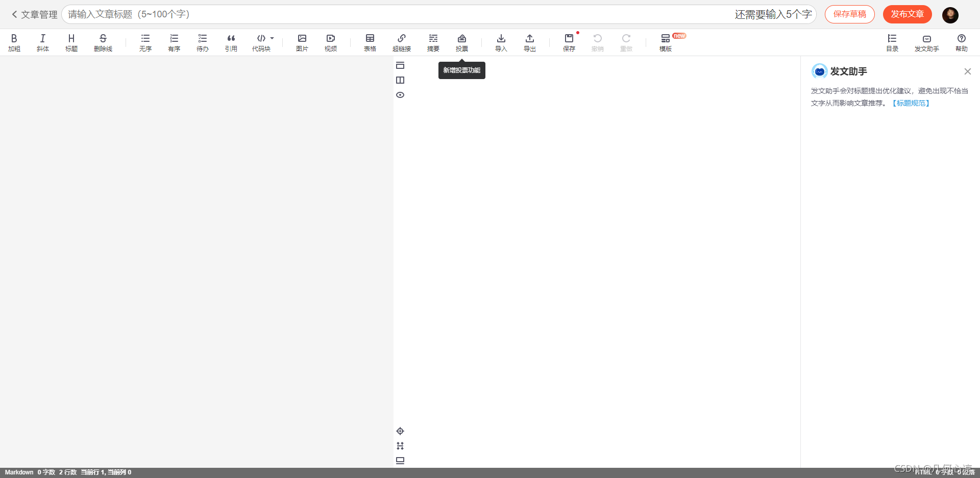Insert a heading (标题)
Viewport: 980px width, 478px height.
pyautogui.click(x=71, y=42)
